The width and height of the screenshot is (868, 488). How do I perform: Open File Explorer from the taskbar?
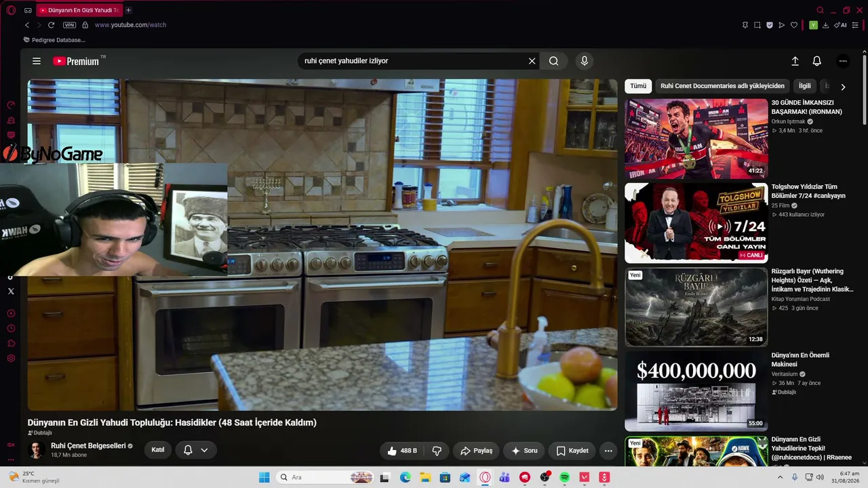pos(425,478)
